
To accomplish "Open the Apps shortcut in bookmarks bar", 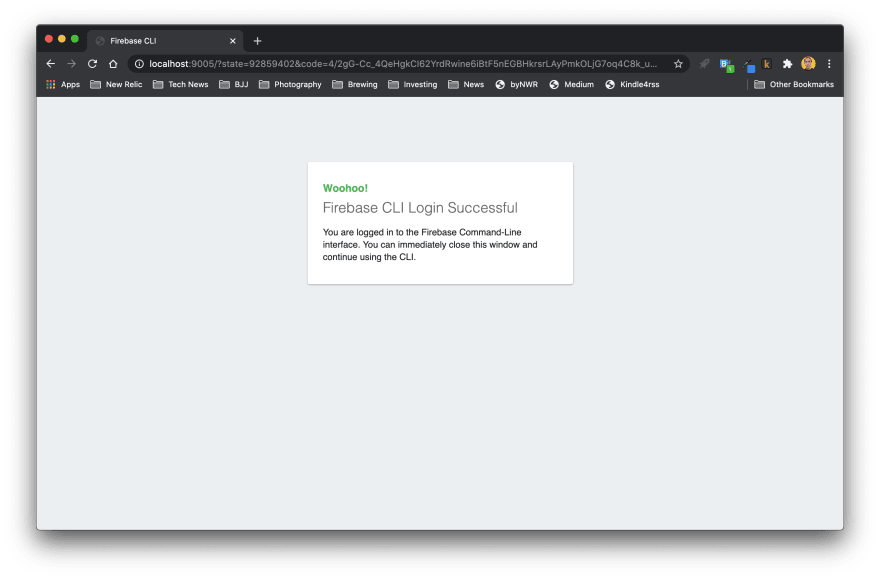I will 63,85.
